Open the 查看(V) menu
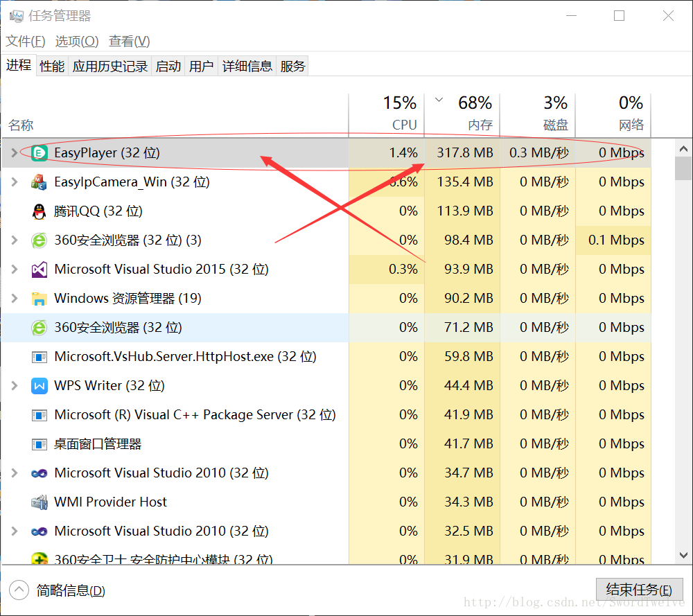 (x=130, y=42)
